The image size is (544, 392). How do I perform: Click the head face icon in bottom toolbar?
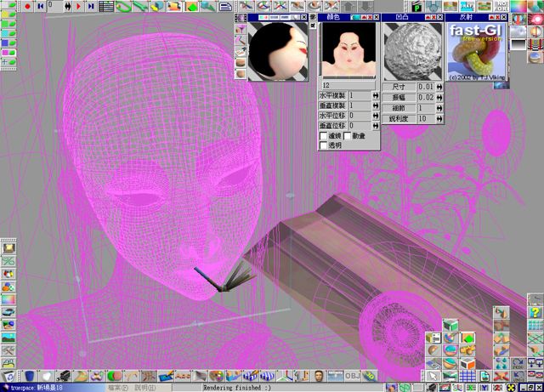coord(318,376)
